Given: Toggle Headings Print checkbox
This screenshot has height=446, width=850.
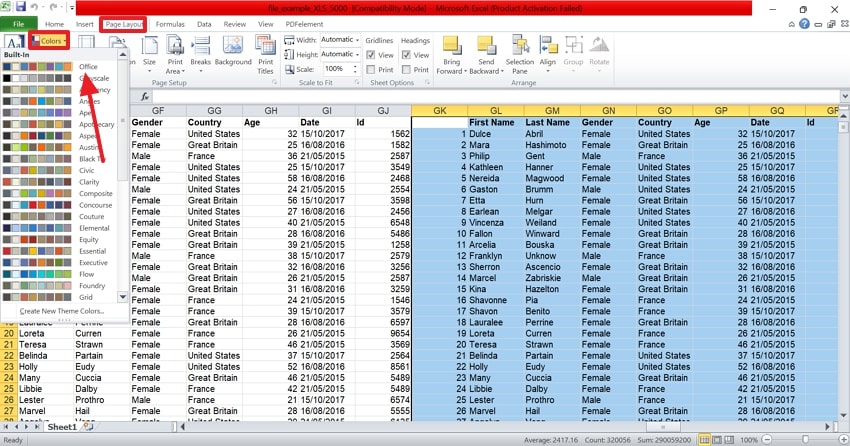Looking at the screenshot, I should [406, 69].
